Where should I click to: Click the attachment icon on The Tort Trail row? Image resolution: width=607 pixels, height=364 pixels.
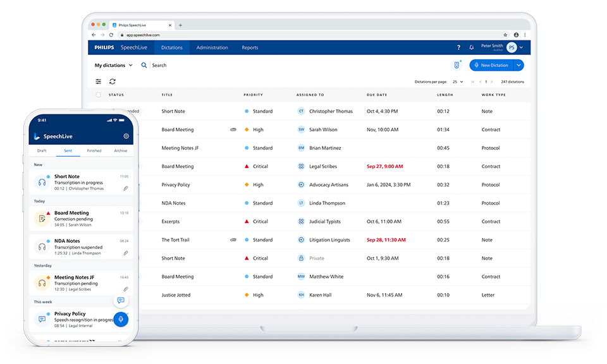pos(233,240)
